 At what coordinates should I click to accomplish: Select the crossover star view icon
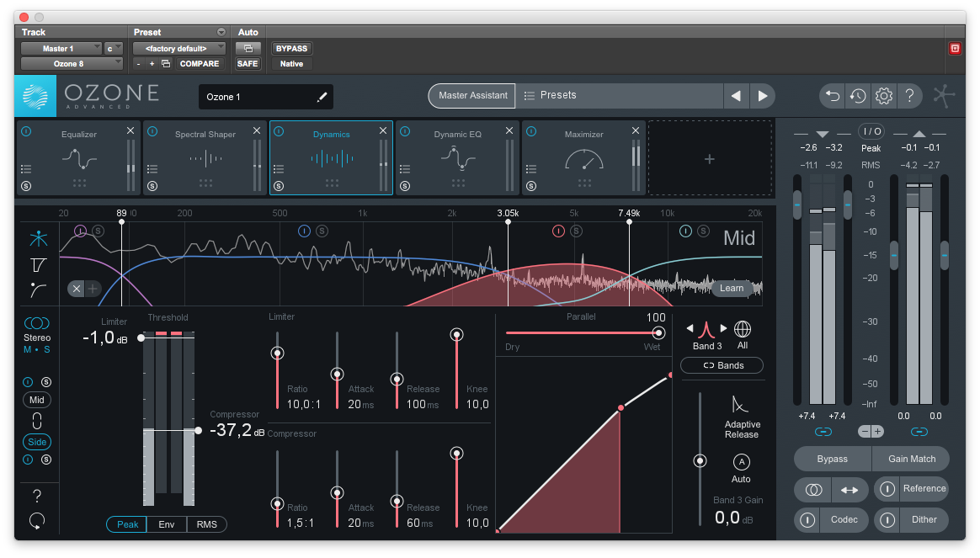coord(38,238)
